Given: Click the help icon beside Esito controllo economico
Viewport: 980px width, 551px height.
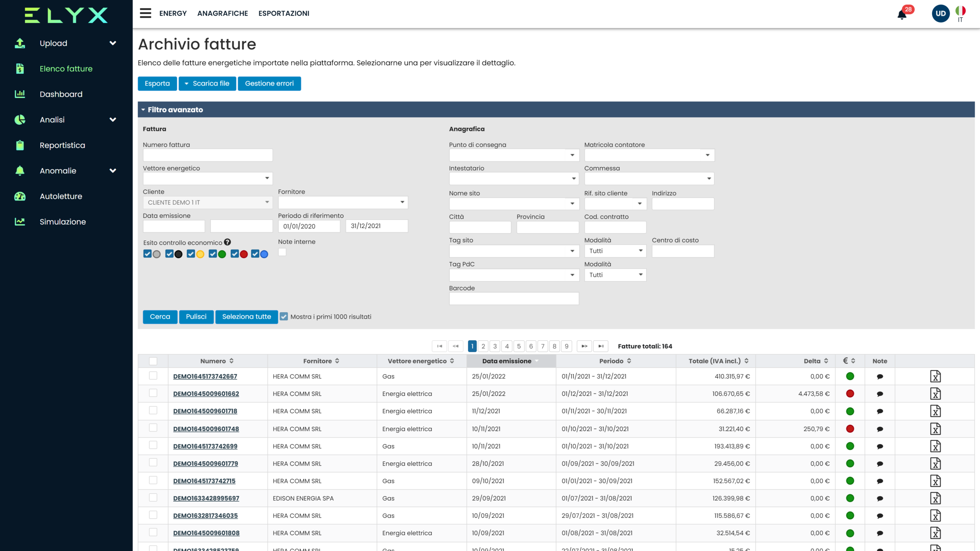Looking at the screenshot, I should tap(227, 242).
